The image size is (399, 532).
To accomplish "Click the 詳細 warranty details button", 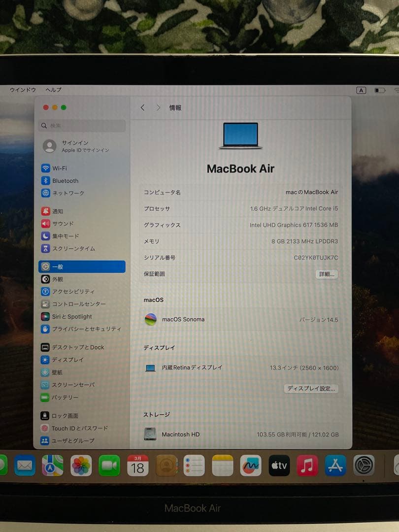I will 327,274.
